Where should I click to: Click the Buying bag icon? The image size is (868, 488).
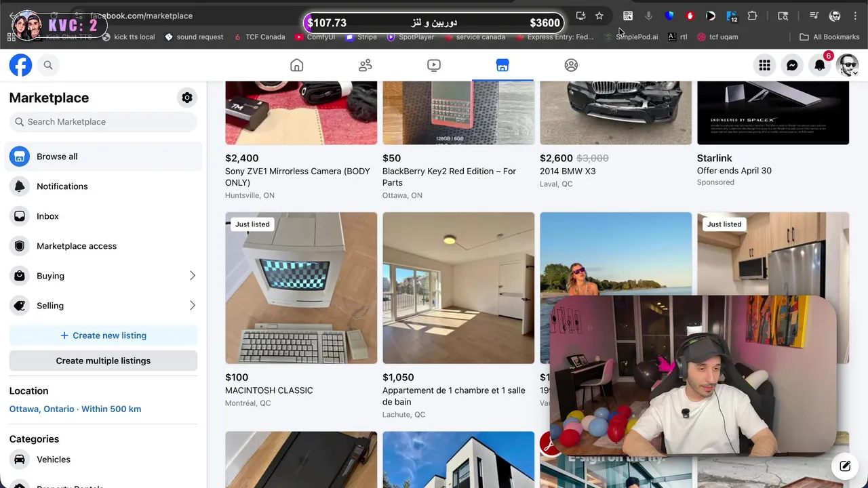tap(20, 276)
